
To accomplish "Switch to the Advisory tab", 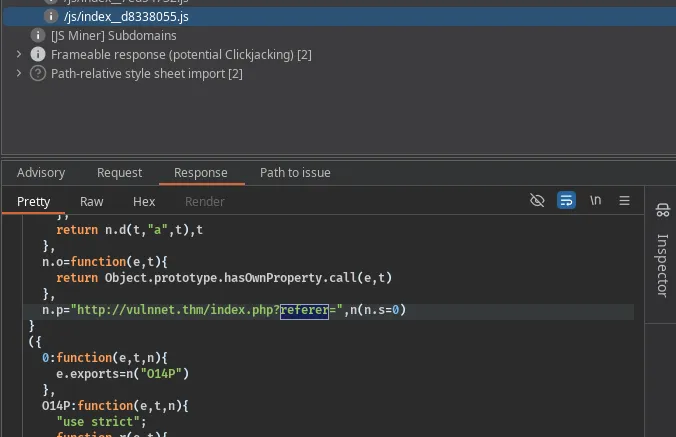I will [x=41, y=172].
